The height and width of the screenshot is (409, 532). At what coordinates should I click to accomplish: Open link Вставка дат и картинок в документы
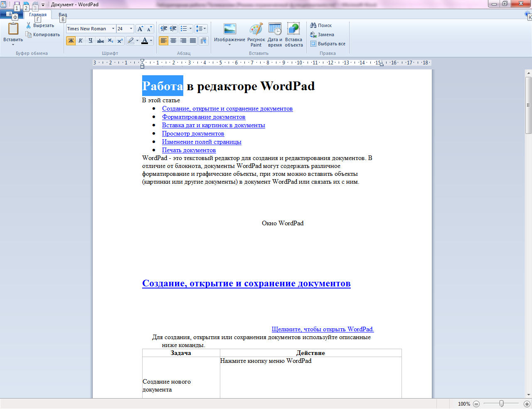[214, 125]
